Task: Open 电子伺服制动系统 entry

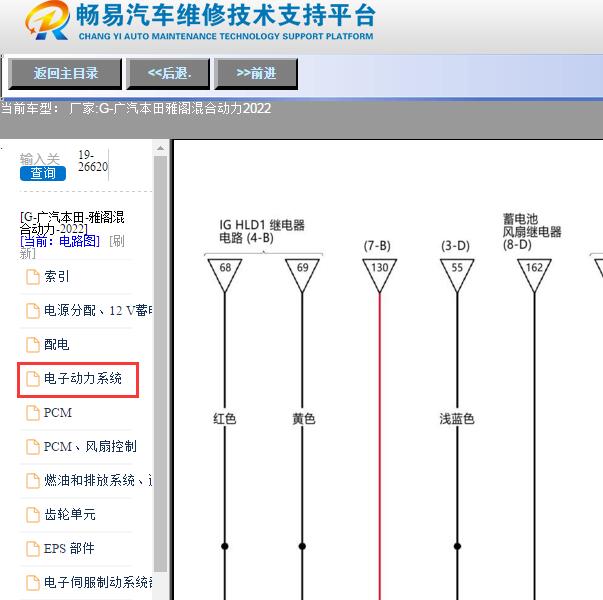Action: [x=98, y=582]
